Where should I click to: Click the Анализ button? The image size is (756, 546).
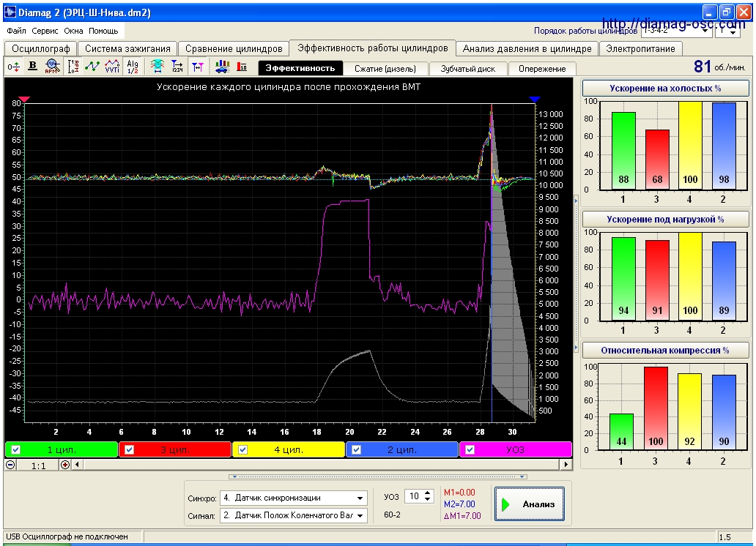[x=530, y=504]
